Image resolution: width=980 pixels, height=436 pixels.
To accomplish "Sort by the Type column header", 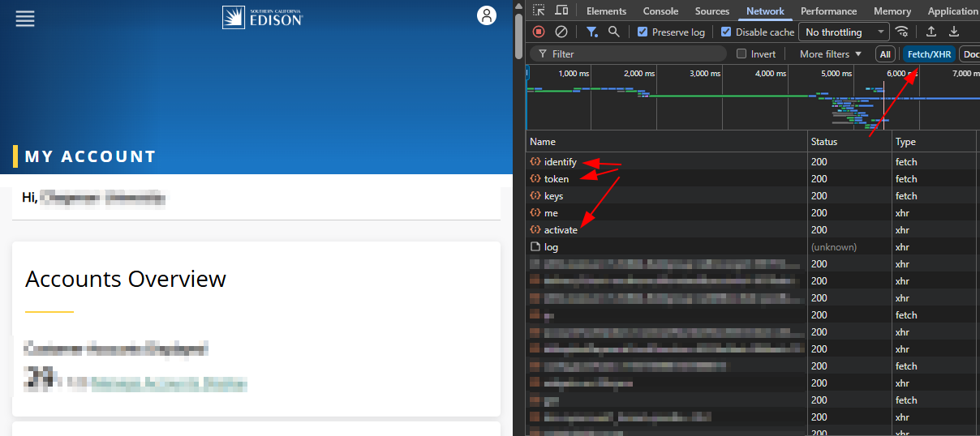I will coord(934,142).
